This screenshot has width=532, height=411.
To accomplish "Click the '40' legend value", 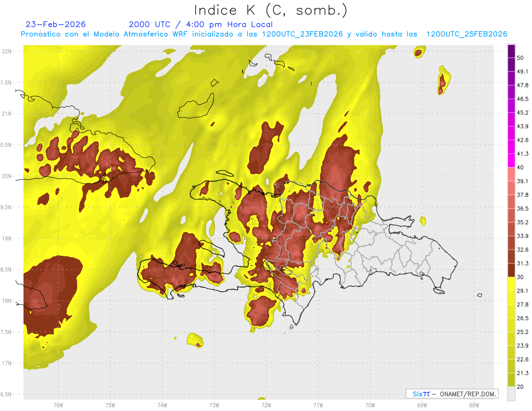I will pyautogui.click(x=520, y=168).
